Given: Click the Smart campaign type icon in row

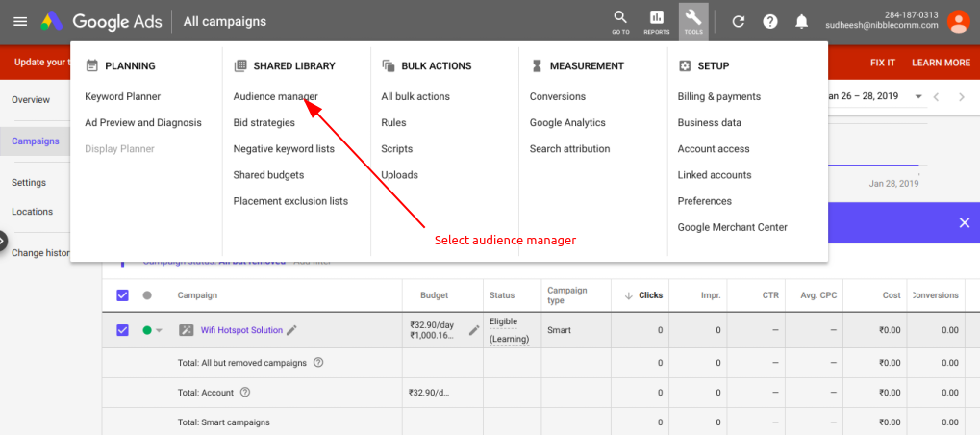Looking at the screenshot, I should [187, 331].
